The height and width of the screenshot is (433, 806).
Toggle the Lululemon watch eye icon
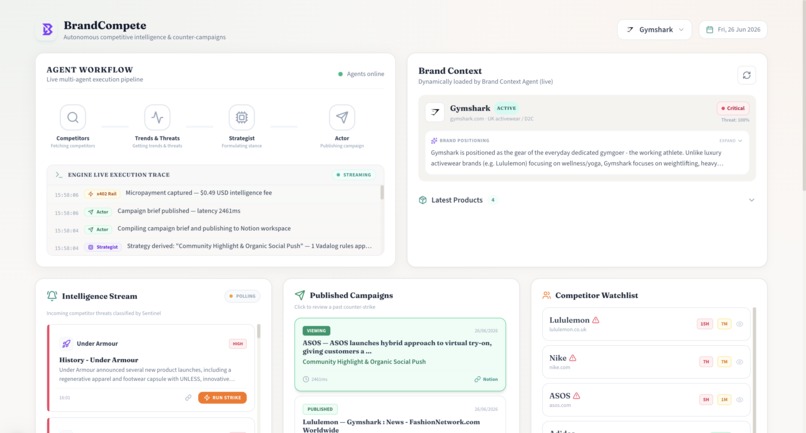(740, 324)
